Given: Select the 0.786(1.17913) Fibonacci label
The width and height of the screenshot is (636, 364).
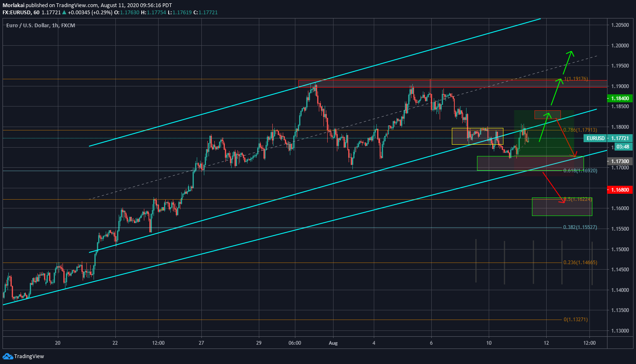Looking at the screenshot, I should point(580,130).
